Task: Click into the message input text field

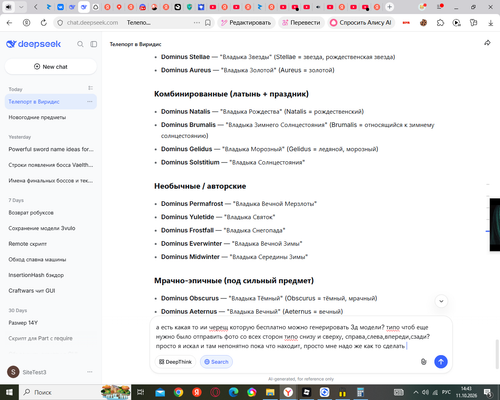Action: point(293,337)
